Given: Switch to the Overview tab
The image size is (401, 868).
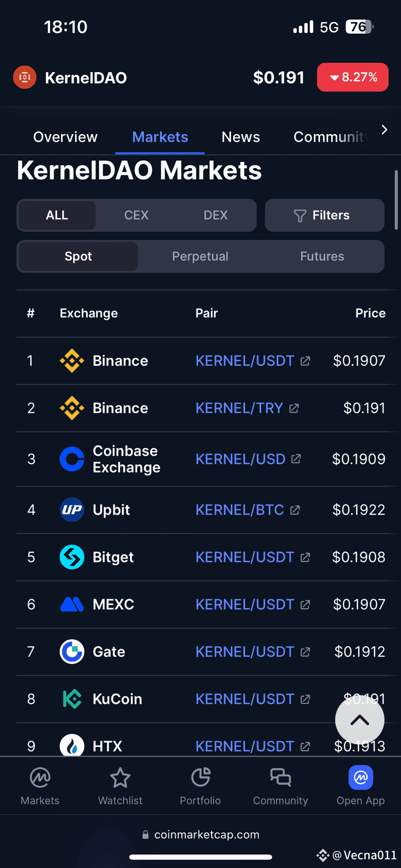Looking at the screenshot, I should click(x=65, y=137).
